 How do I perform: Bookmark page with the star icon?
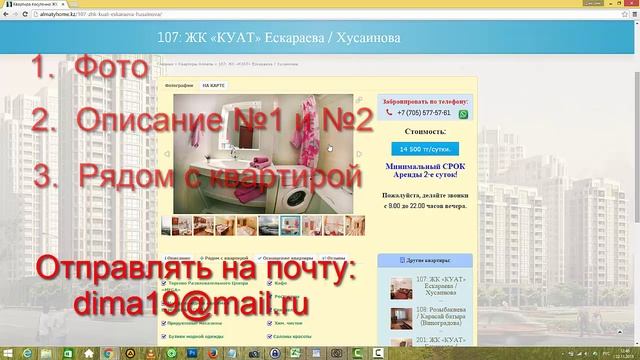click(x=624, y=14)
